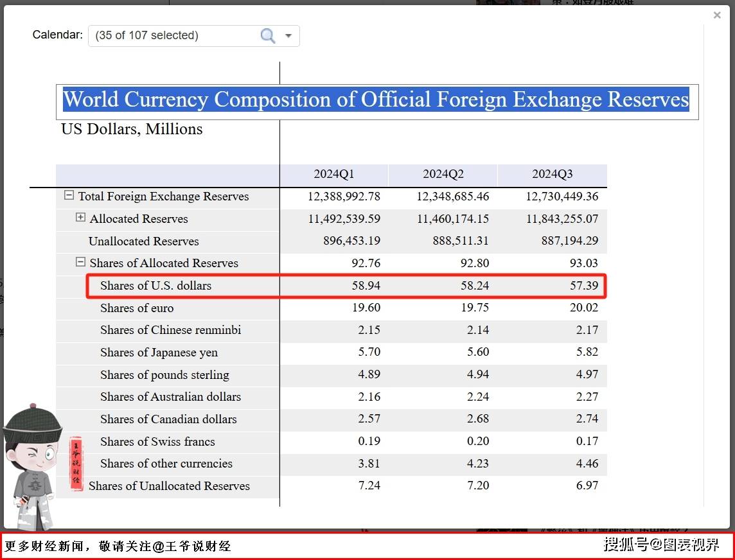The width and height of the screenshot is (735, 560).
Task: Click value 887,194.29 for Unallocated Reserves
Action: coord(569,241)
